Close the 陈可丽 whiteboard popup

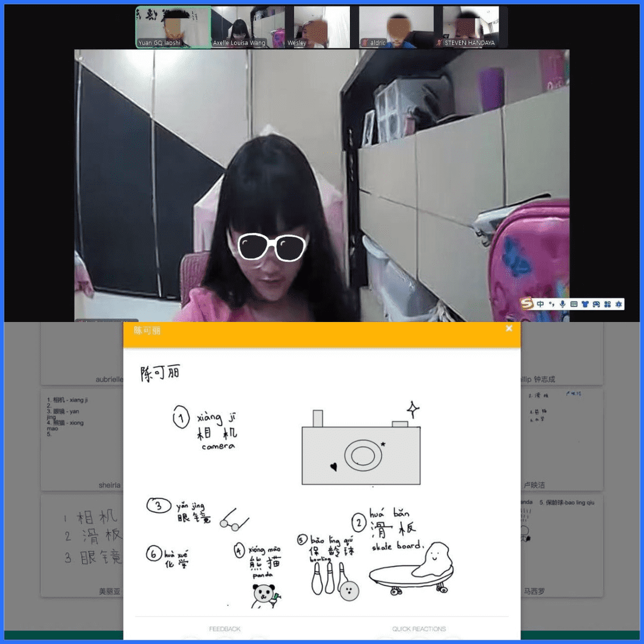[x=509, y=329]
